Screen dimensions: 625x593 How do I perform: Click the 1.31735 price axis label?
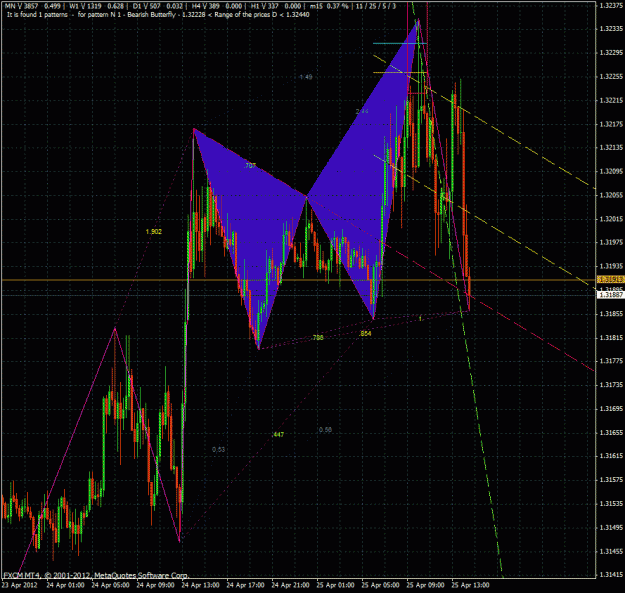[x=611, y=385]
